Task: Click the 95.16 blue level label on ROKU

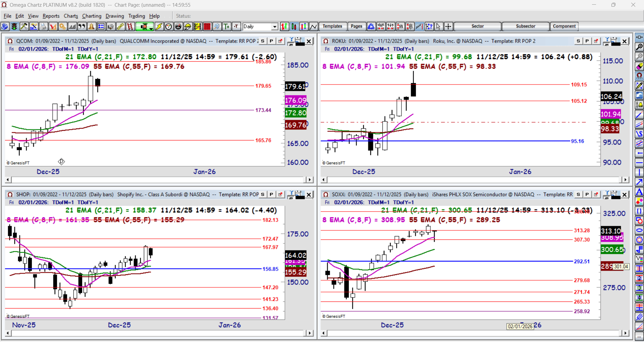Action: [578, 141]
